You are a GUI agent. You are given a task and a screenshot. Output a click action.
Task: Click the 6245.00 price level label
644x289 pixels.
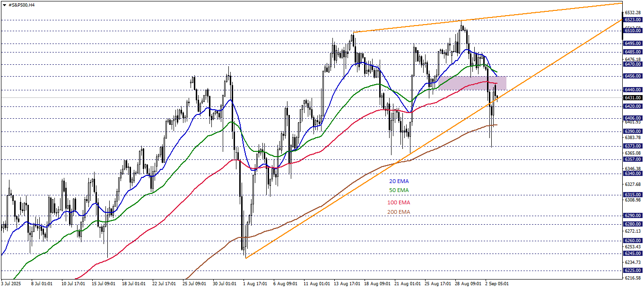click(x=633, y=254)
